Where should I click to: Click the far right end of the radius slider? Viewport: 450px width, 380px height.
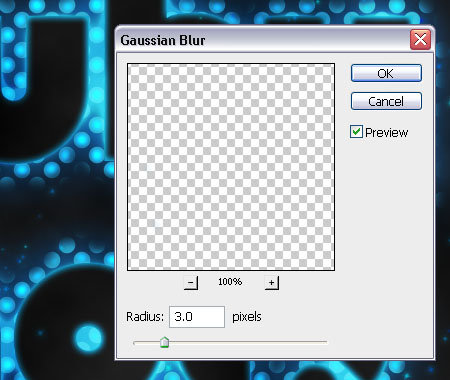pos(326,342)
